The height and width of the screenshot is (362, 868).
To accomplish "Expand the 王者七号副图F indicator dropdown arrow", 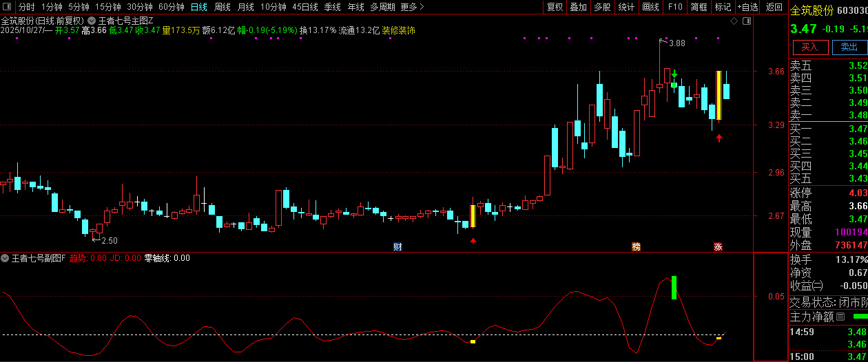I will point(6,258).
